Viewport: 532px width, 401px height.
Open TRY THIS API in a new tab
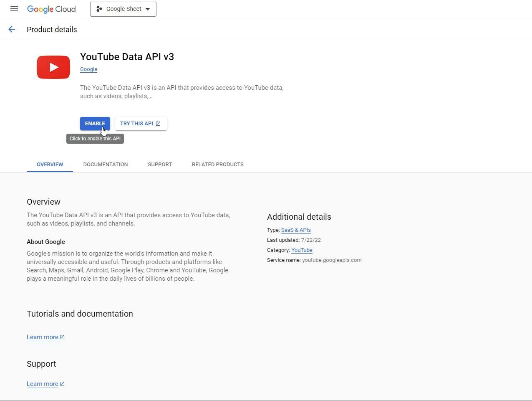coord(138,123)
